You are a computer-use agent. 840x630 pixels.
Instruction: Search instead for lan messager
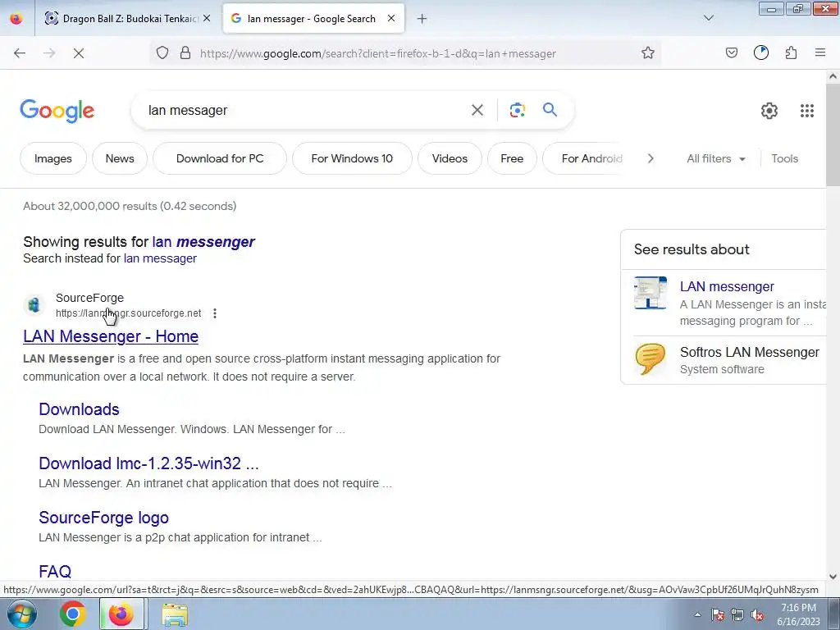tap(160, 258)
